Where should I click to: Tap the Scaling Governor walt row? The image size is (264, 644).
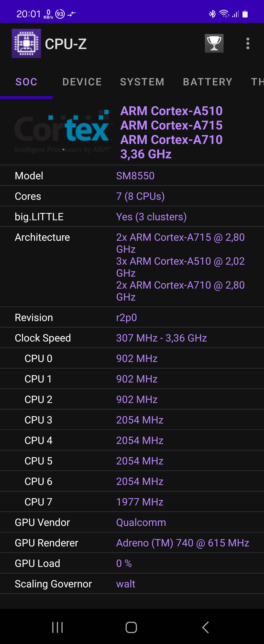[x=132, y=584]
